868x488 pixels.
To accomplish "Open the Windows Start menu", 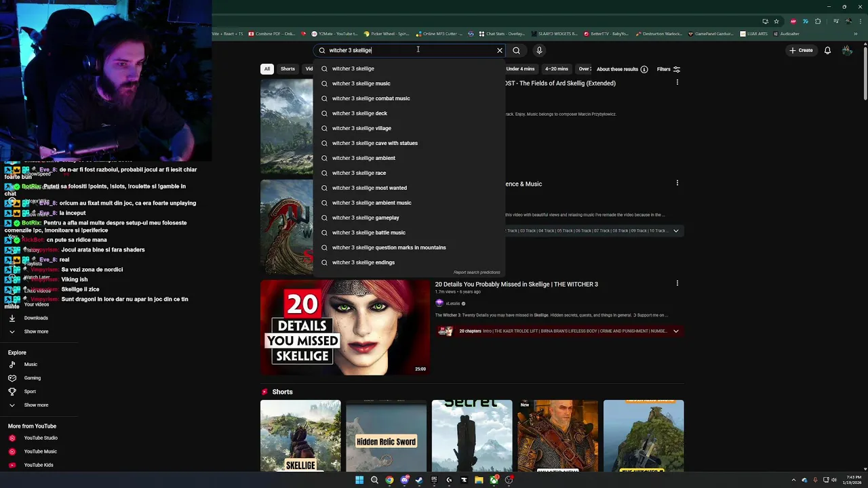I will click(359, 480).
